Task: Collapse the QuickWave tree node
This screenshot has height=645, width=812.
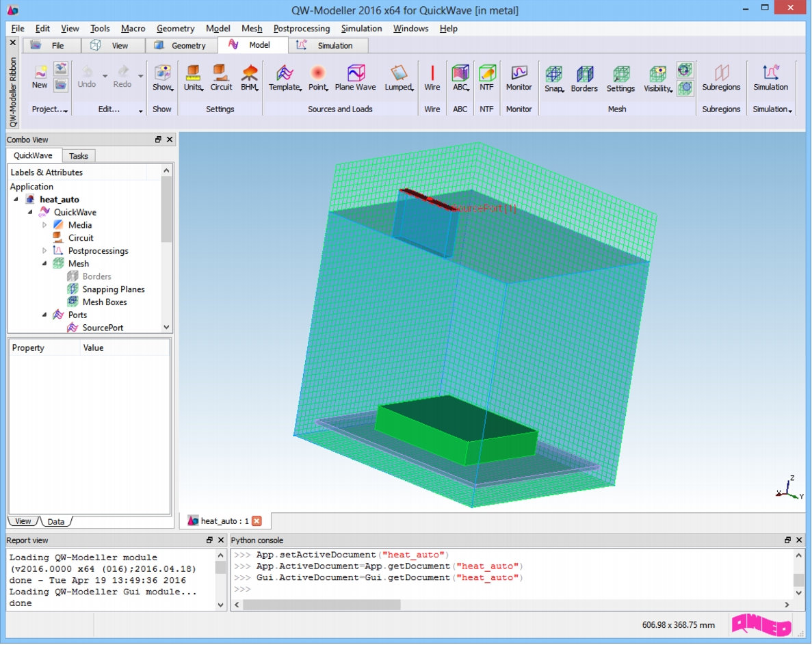Action: coord(30,212)
